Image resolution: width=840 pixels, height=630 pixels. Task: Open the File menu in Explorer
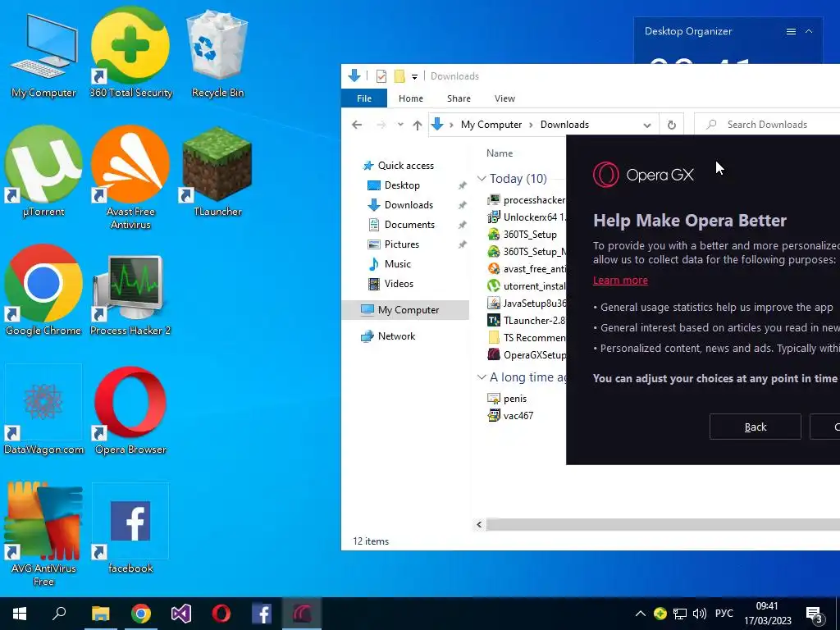tap(364, 98)
